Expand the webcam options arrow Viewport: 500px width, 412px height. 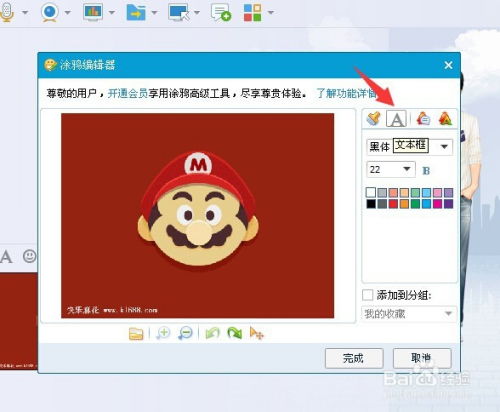68,13
